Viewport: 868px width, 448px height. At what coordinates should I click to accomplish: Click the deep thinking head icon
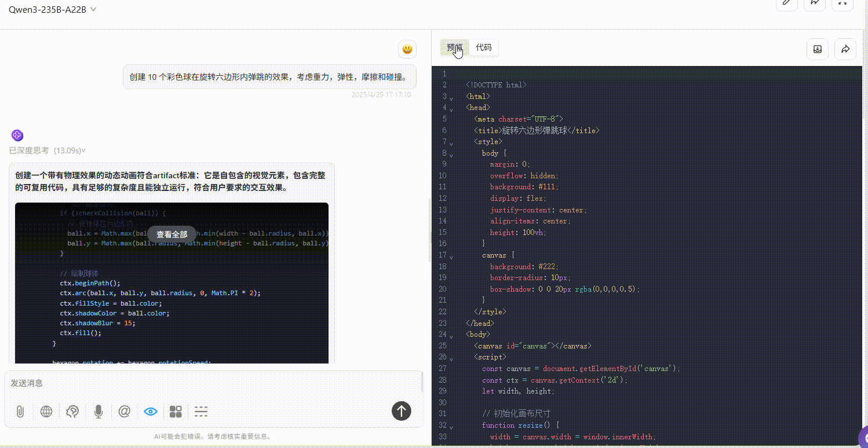(72, 412)
